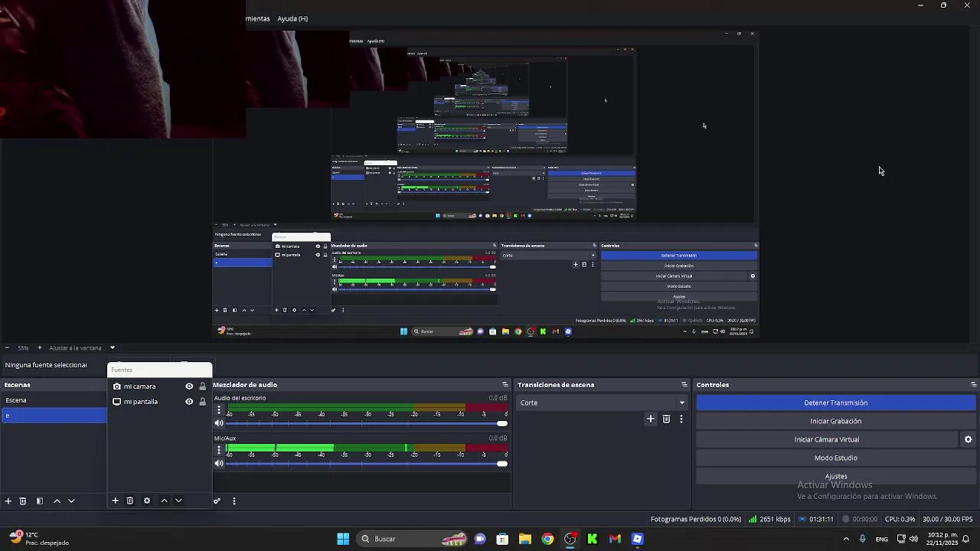Open the ENG language indicator in the tray
Viewport: 980px width, 551px height.
[x=882, y=539]
